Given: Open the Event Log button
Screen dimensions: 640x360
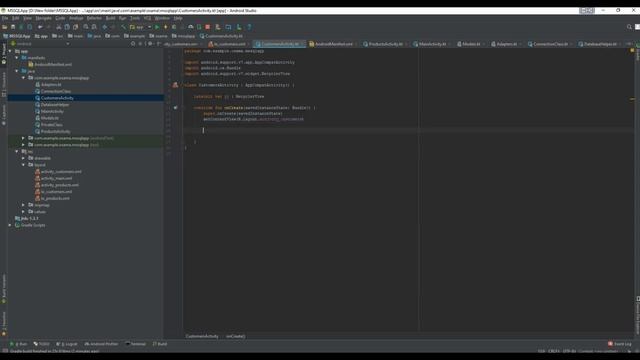Looking at the screenshot, I should click(620, 344).
